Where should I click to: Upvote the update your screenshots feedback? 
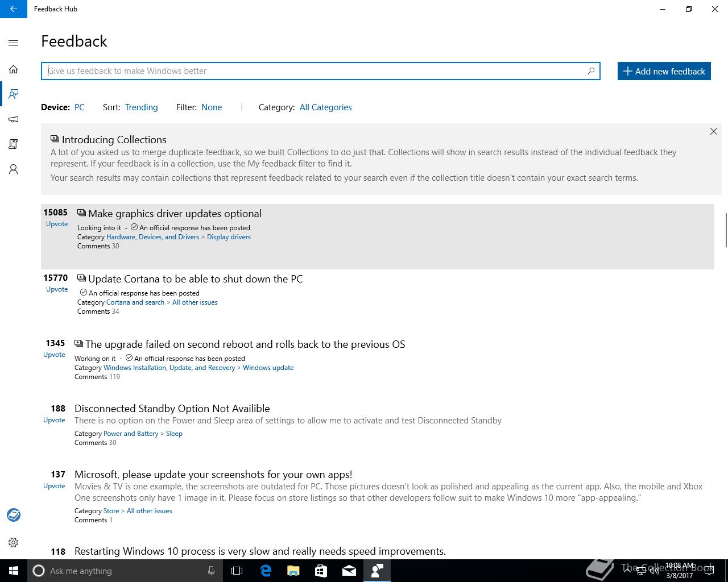click(x=54, y=486)
